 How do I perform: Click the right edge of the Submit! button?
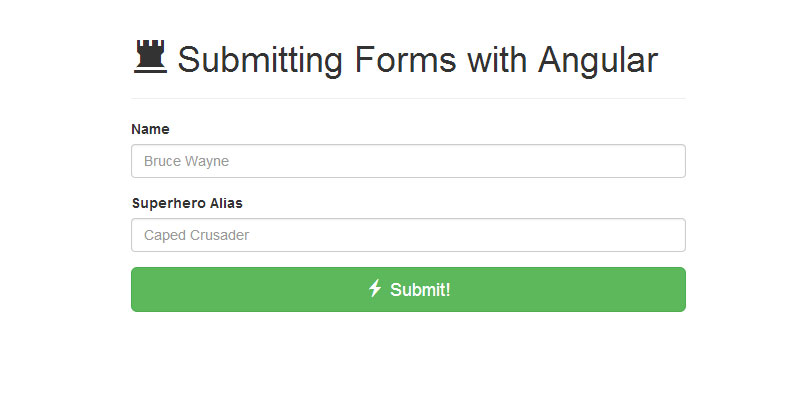coord(677,289)
